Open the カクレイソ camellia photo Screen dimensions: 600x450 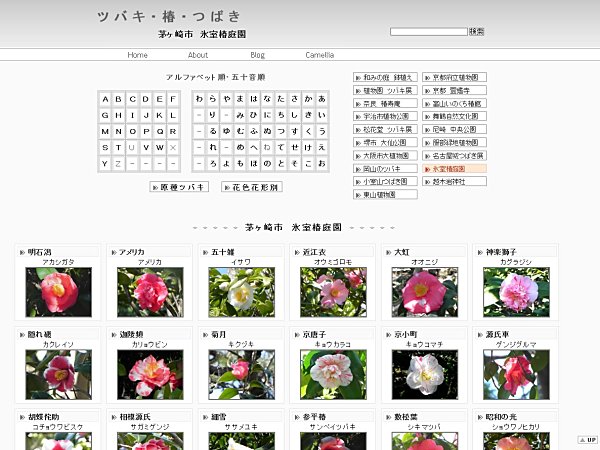pos(59,375)
